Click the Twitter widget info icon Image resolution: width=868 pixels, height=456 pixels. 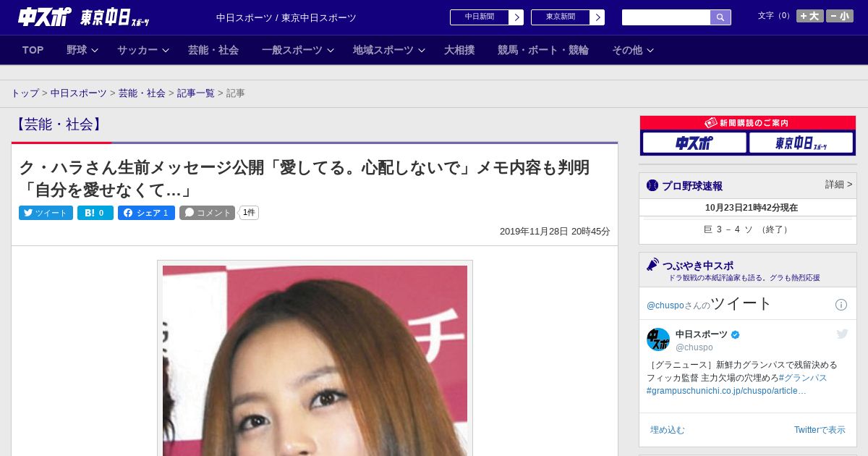click(841, 305)
